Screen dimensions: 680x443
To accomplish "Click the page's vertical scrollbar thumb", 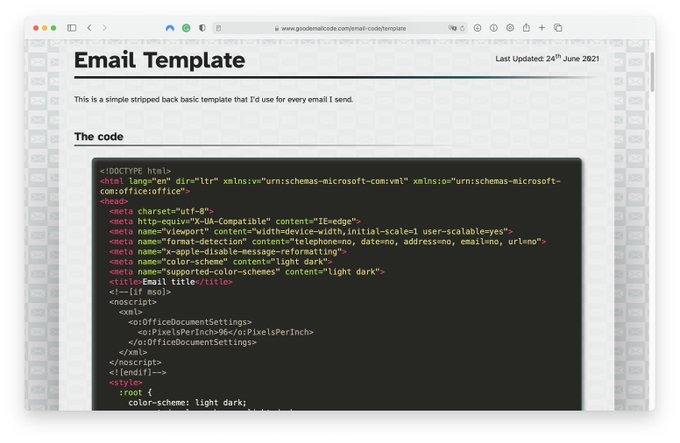I will (x=652, y=72).
